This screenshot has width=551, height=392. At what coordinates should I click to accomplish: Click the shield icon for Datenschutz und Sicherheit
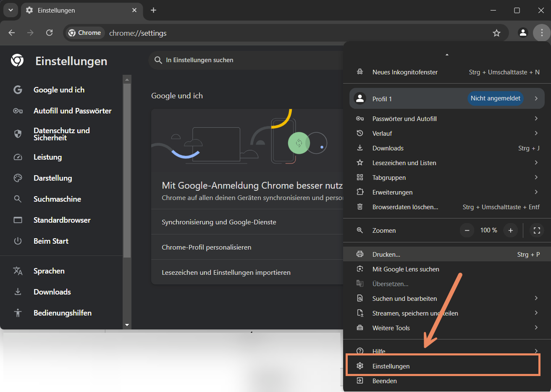click(x=18, y=134)
